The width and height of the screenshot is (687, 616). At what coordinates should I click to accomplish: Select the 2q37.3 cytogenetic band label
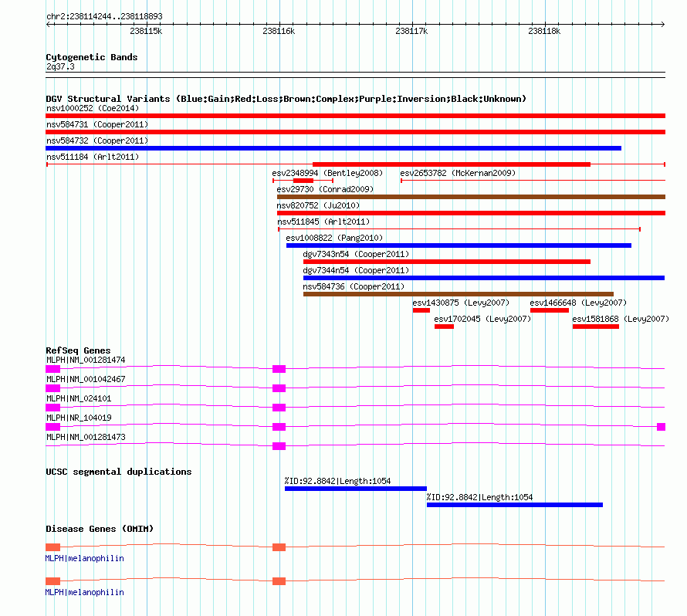60,66
